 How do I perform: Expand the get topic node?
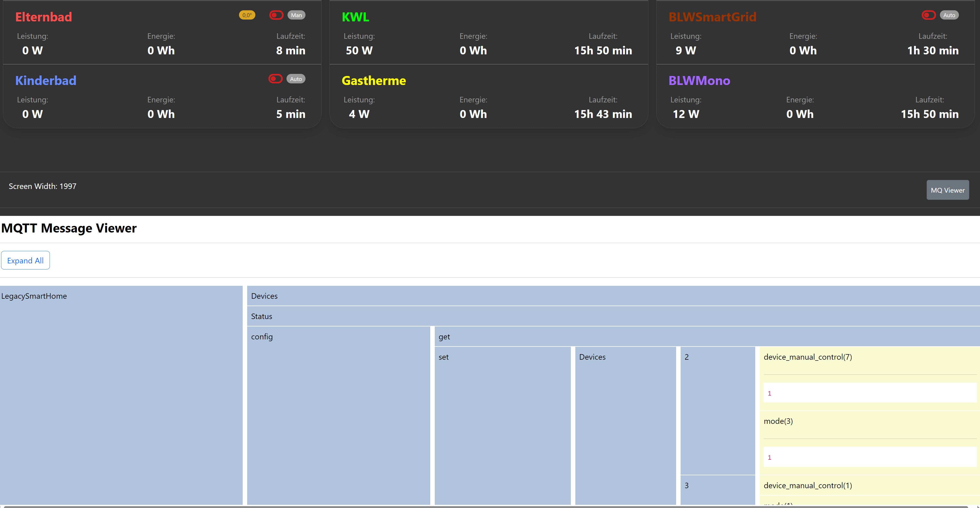tap(444, 337)
